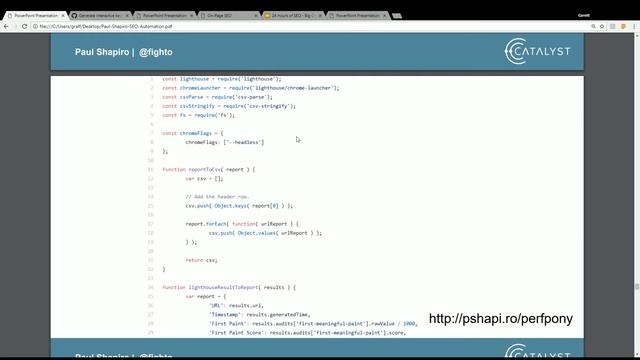This screenshot has width=640, height=360.
Task: Click code line 'function reportToCsv( report ) {'
Action: [x=209, y=169]
